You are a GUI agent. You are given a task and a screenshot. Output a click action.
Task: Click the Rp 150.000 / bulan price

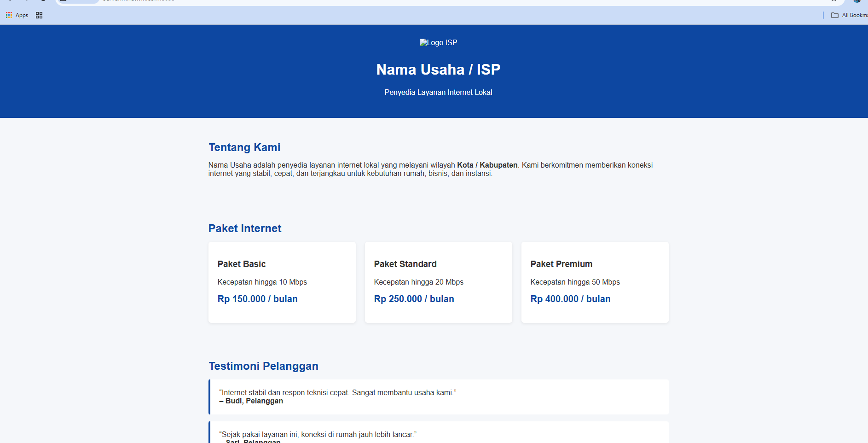257,299
